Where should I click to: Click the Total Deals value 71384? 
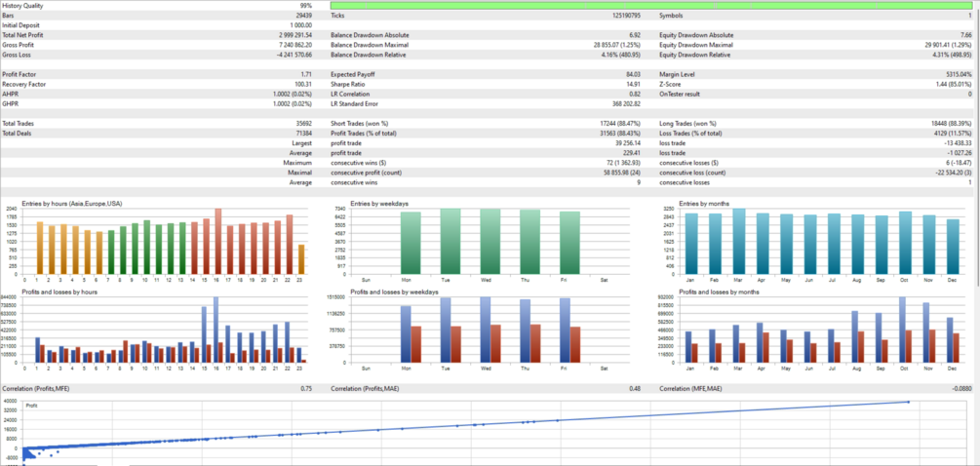pyautogui.click(x=303, y=133)
